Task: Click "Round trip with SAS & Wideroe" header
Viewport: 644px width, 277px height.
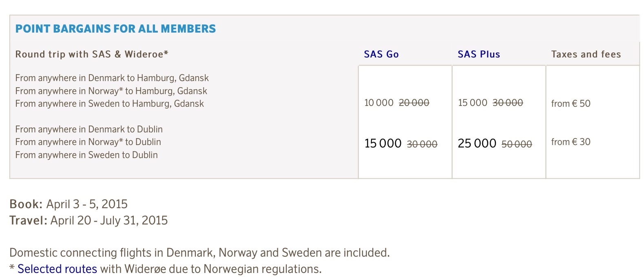Action: coord(92,54)
